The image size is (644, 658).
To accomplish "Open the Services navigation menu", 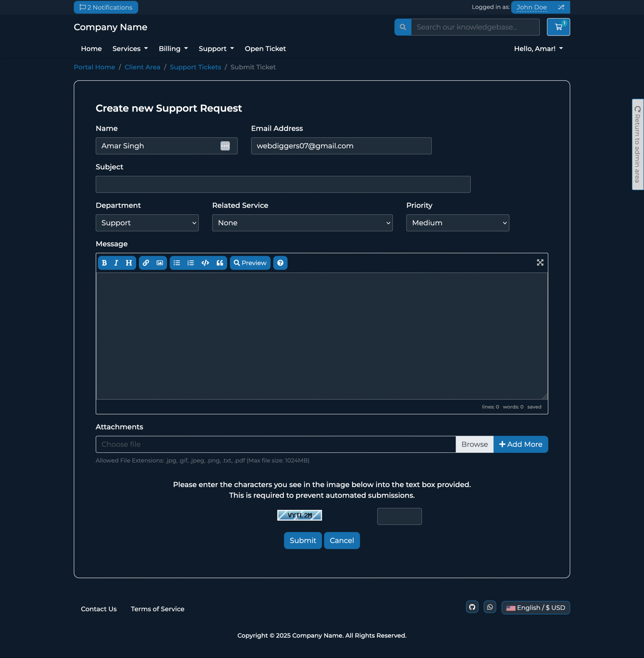I will (x=130, y=49).
